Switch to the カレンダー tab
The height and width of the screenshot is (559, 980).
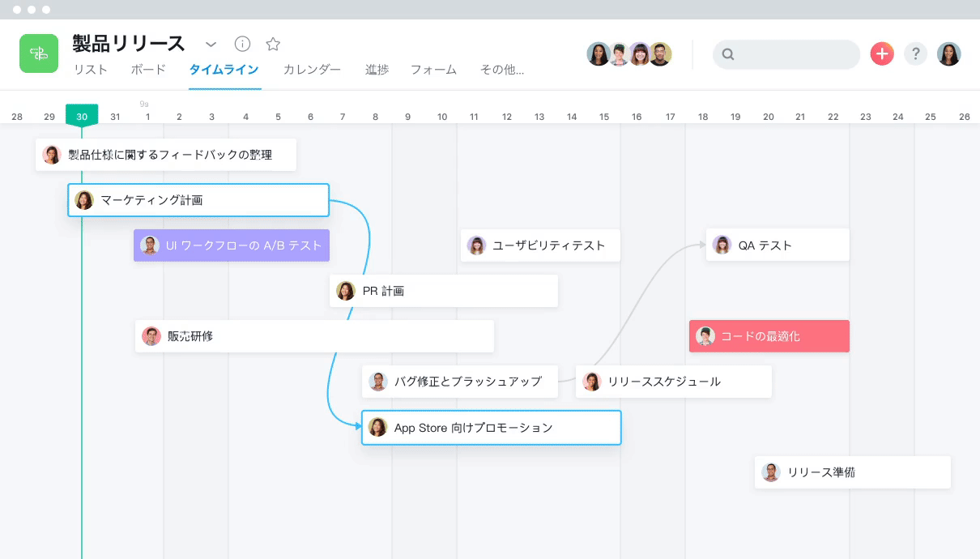click(312, 70)
